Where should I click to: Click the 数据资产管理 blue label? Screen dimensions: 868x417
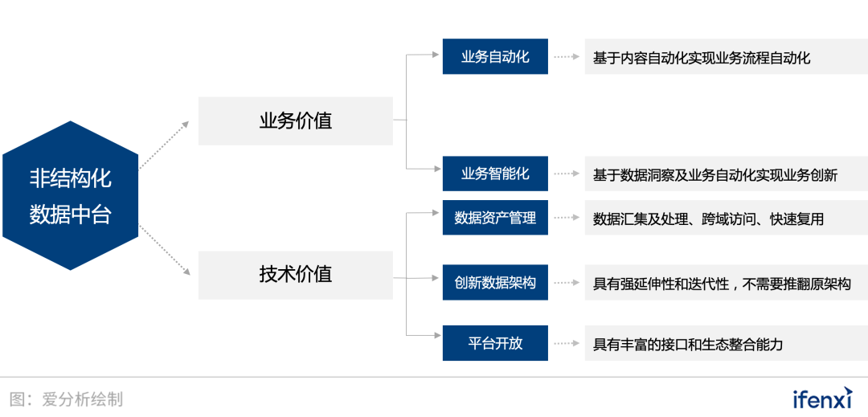pos(495,218)
